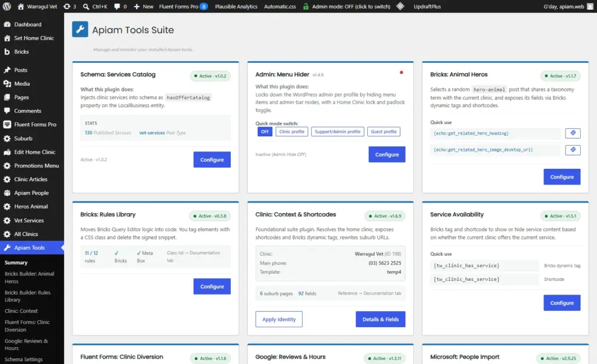The image size is (597, 364).
Task: Click the Dashboard gauge icon
Action: point(7,24)
